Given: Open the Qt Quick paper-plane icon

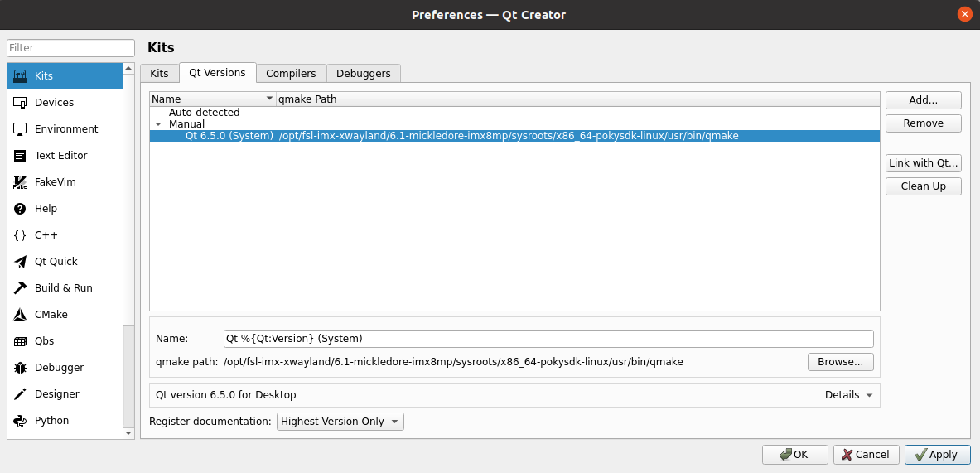Looking at the screenshot, I should coord(20,262).
